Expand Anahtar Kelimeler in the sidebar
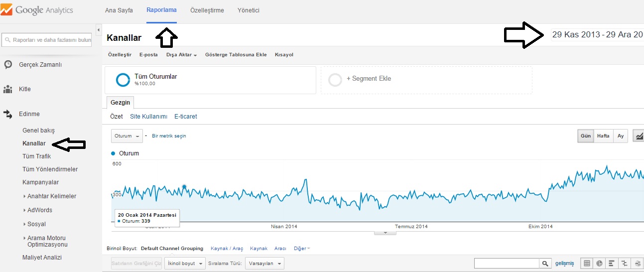 pos(51,196)
